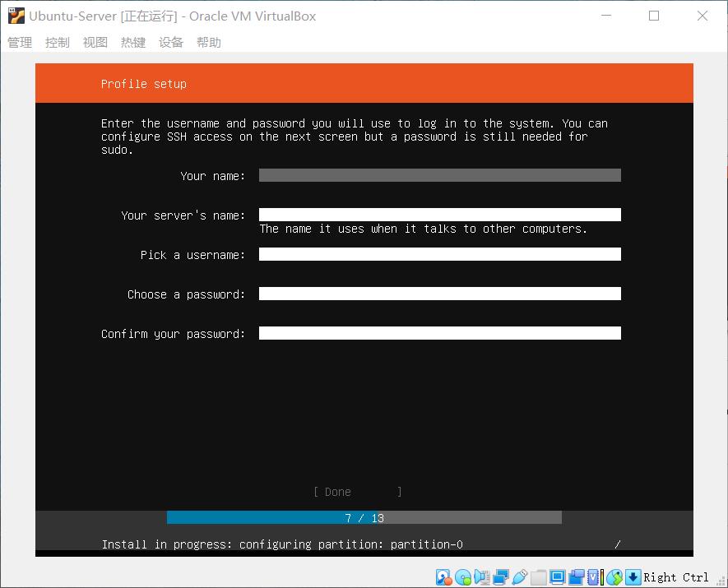Open the 帮助 (Help) menu
Screen dimensions: 728x588
[208, 42]
